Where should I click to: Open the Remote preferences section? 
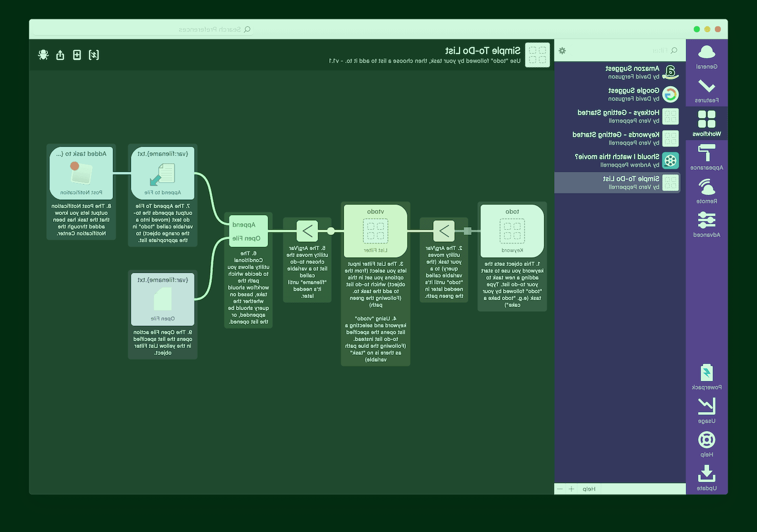click(x=707, y=191)
